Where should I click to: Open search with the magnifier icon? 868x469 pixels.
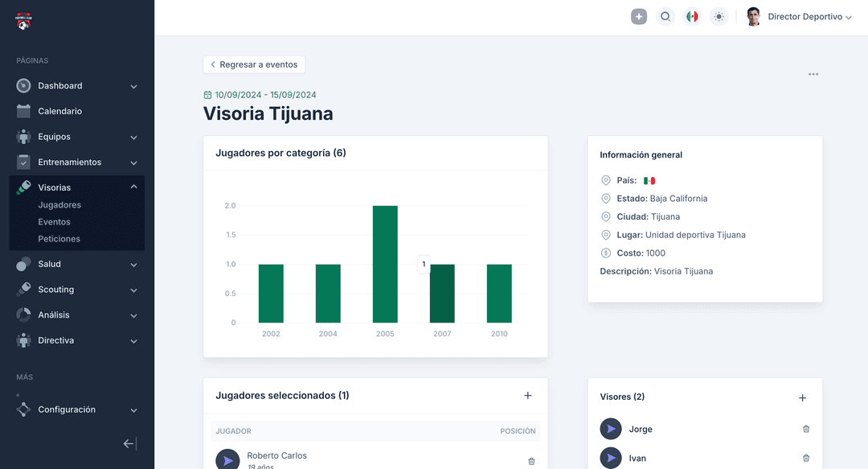pyautogui.click(x=665, y=16)
